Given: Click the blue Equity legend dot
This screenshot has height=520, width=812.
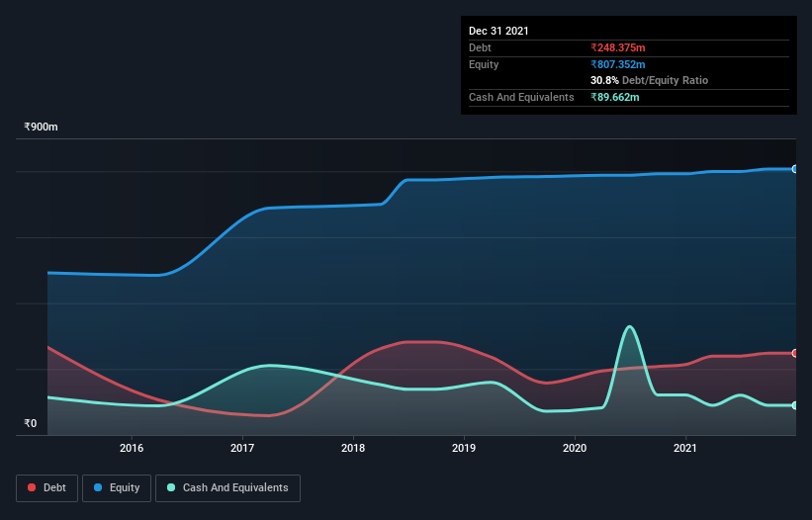Looking at the screenshot, I should coord(98,487).
